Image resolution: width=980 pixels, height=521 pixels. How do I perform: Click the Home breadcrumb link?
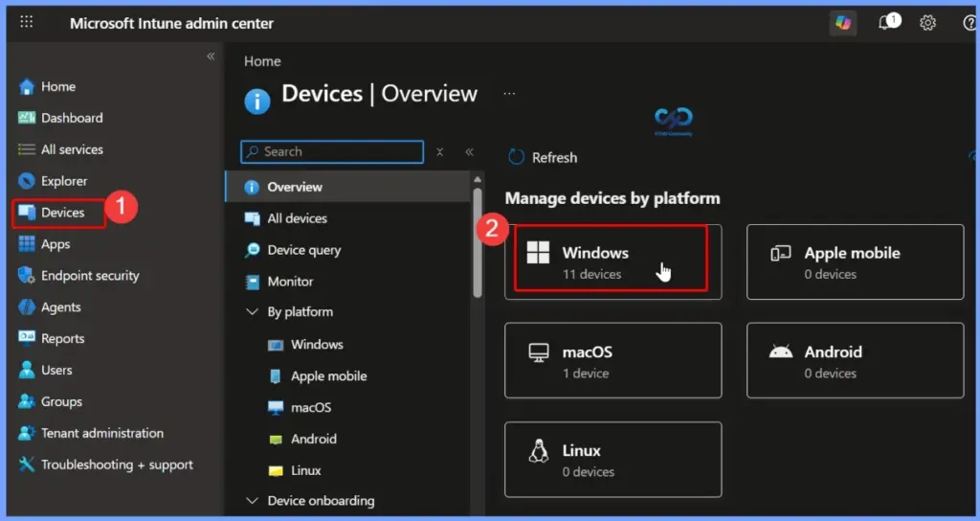(262, 61)
